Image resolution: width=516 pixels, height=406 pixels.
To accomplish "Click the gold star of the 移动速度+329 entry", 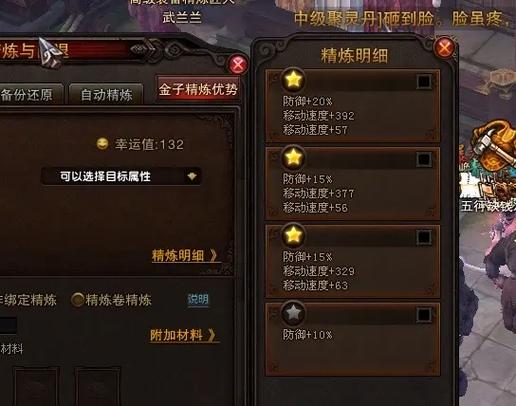I will [x=293, y=235].
